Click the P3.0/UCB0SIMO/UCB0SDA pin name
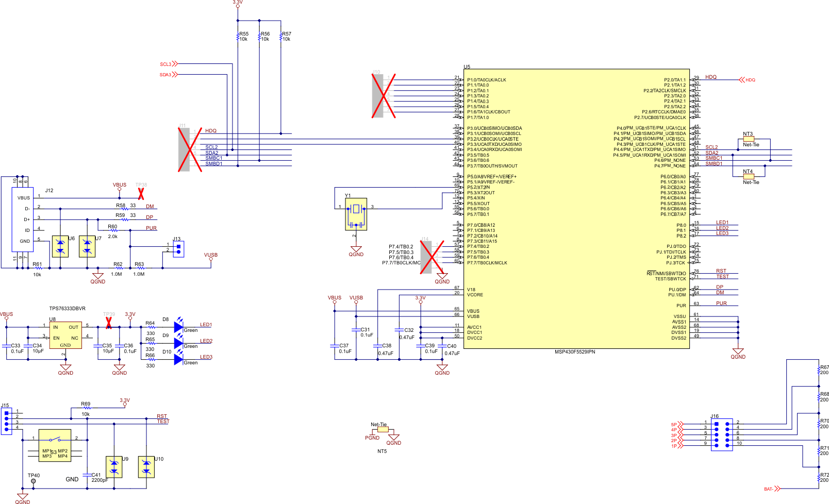 [x=494, y=128]
